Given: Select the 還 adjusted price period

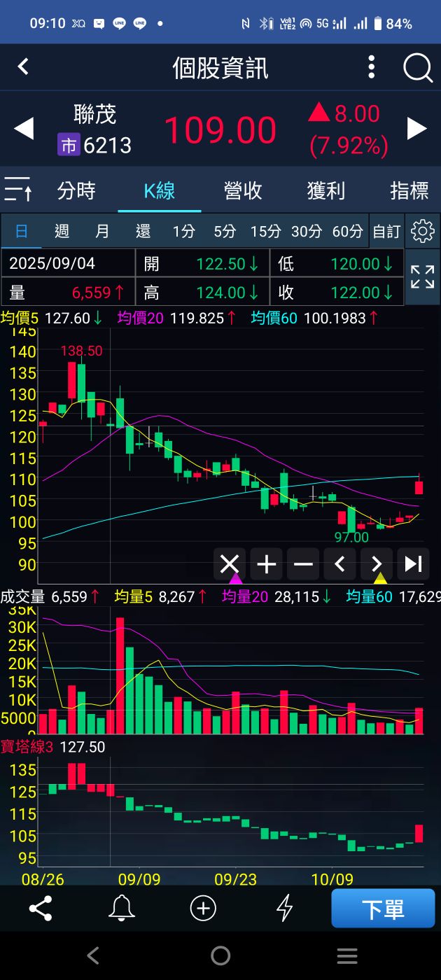Looking at the screenshot, I should point(143,231).
